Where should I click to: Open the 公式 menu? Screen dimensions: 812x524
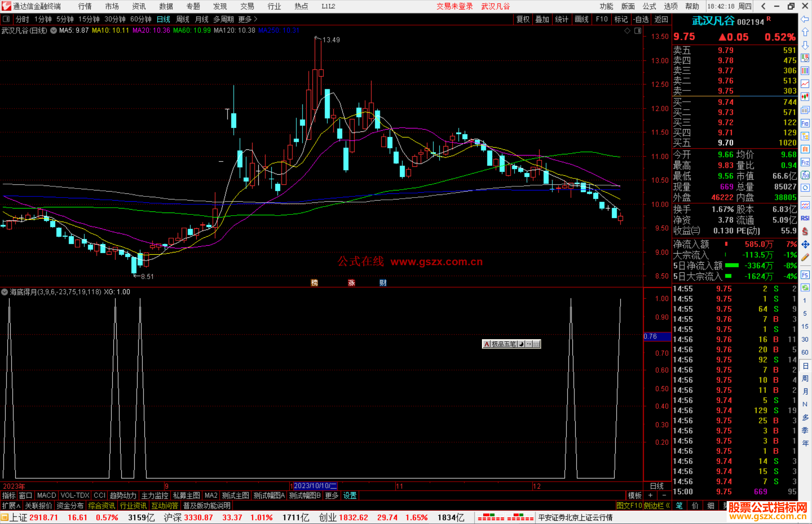click(x=649, y=6)
